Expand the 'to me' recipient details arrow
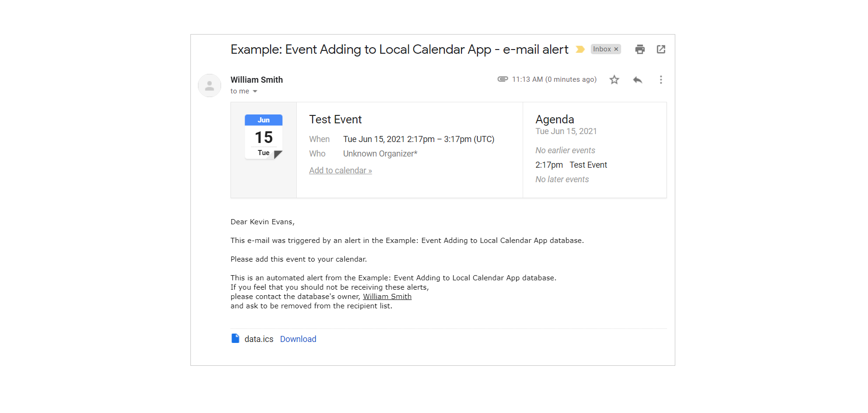Image resolution: width=868 pixels, height=413 pixels. coord(255,92)
